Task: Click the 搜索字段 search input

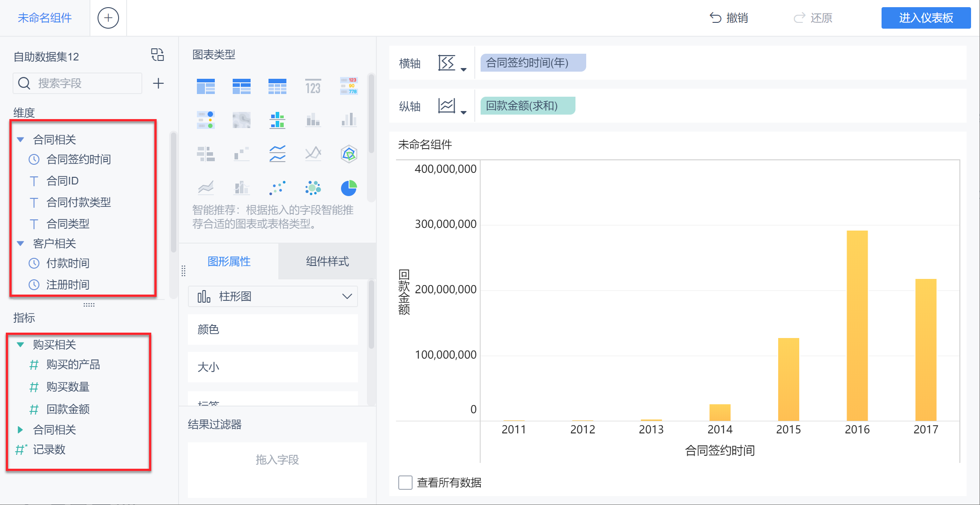Action: 85,83
